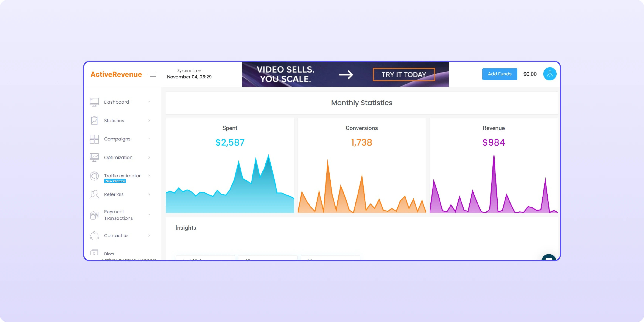This screenshot has height=322, width=644.
Task: Click the Spent chart area
Action: point(230,190)
